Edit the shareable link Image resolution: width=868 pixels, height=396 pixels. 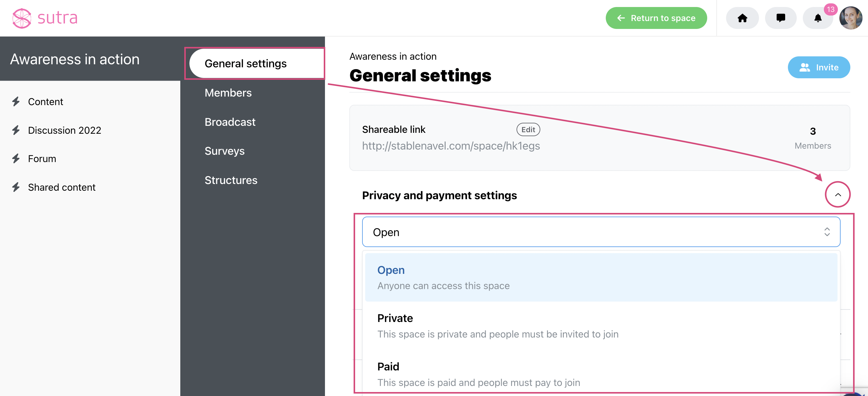[528, 130]
